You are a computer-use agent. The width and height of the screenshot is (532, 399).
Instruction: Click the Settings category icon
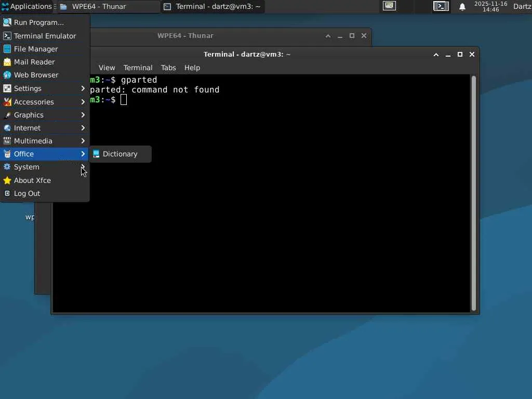[x=7, y=88]
